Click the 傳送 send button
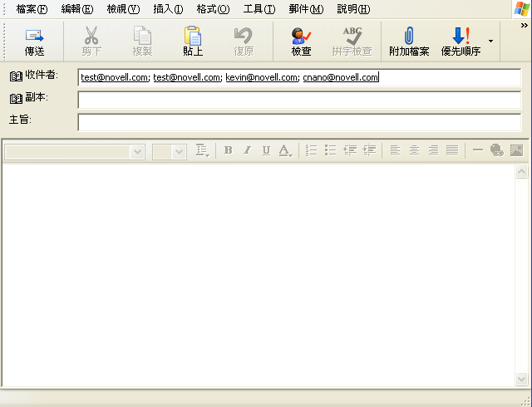This screenshot has width=532, height=407. [x=34, y=42]
